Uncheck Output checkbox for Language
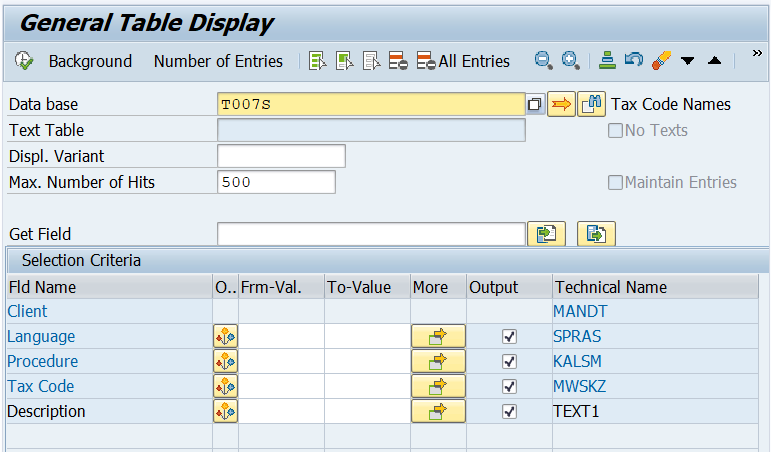The height and width of the screenshot is (452, 771). click(509, 336)
